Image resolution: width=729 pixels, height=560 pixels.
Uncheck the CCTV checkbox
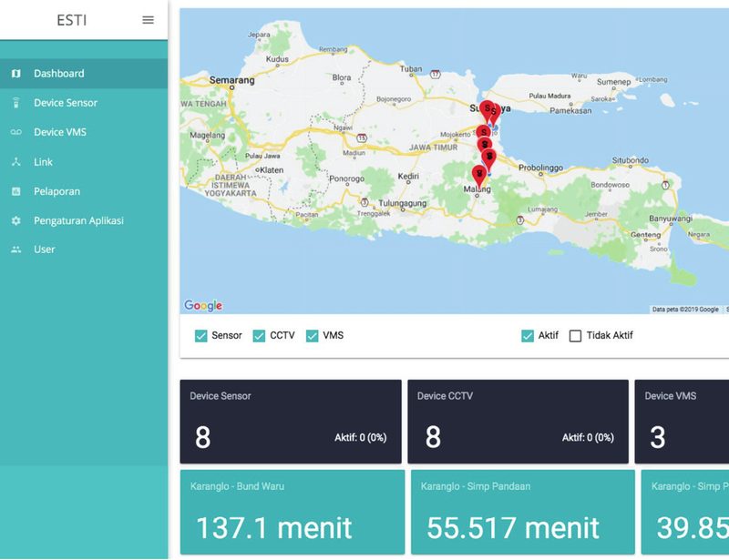259,335
